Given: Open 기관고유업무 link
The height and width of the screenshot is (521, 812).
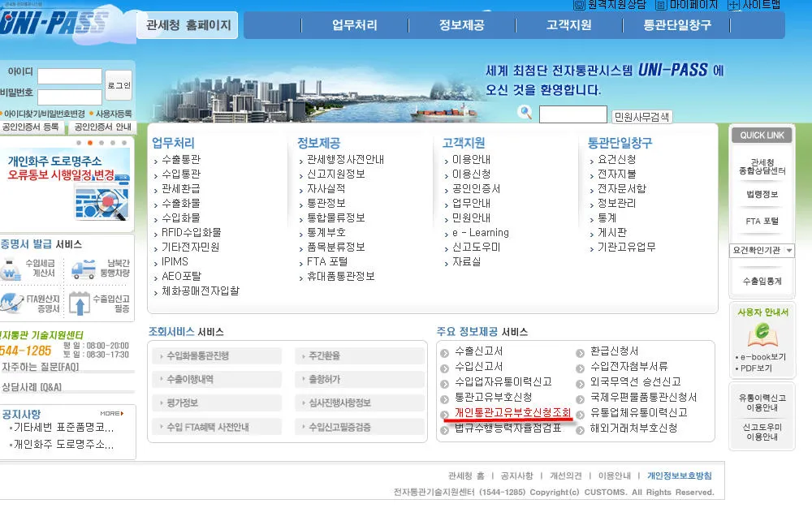Looking at the screenshot, I should [x=627, y=248].
